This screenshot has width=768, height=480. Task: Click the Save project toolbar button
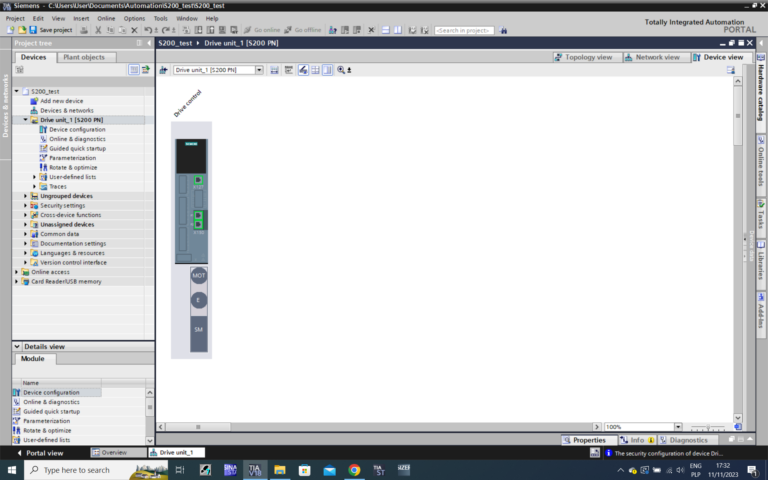[x=50, y=30]
